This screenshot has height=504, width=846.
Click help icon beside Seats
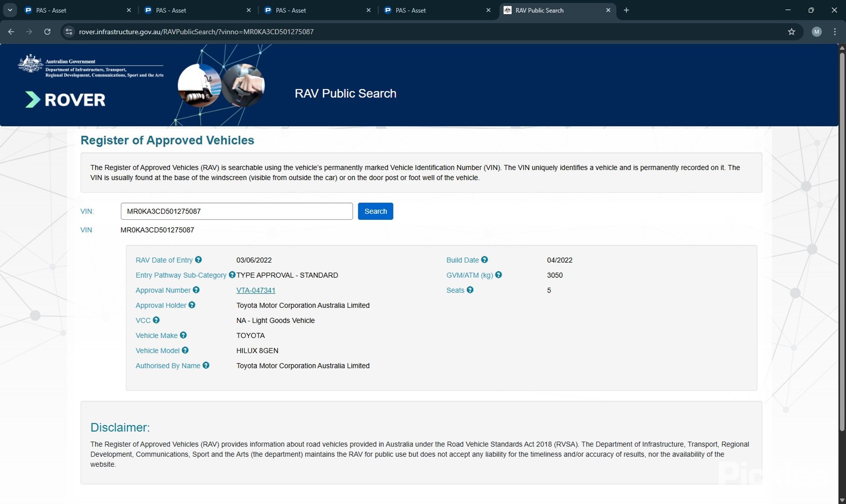point(470,290)
